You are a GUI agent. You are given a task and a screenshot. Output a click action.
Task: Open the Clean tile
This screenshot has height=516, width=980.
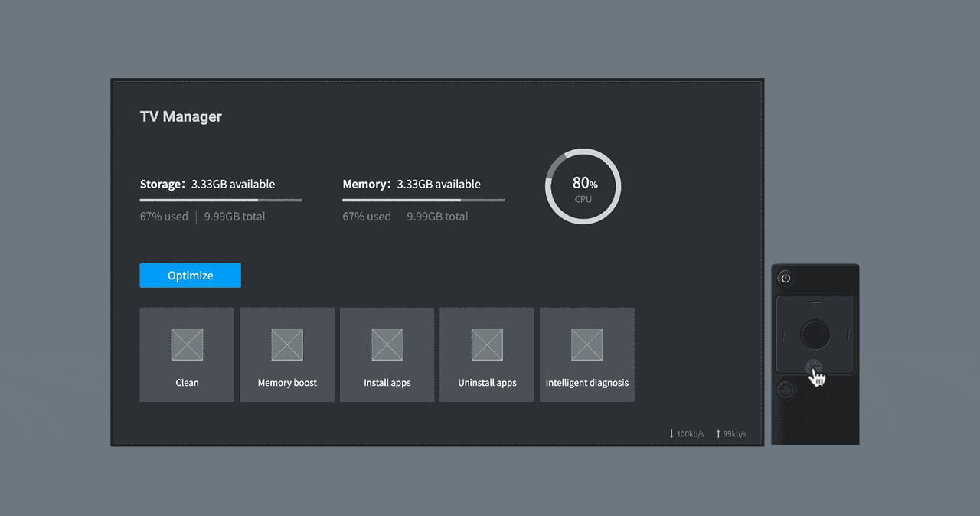pos(187,354)
